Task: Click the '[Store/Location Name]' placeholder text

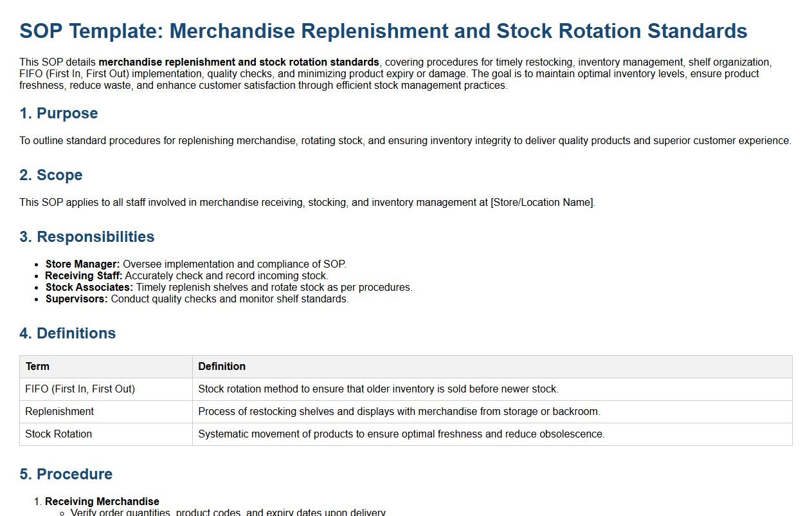Action: coord(543,203)
